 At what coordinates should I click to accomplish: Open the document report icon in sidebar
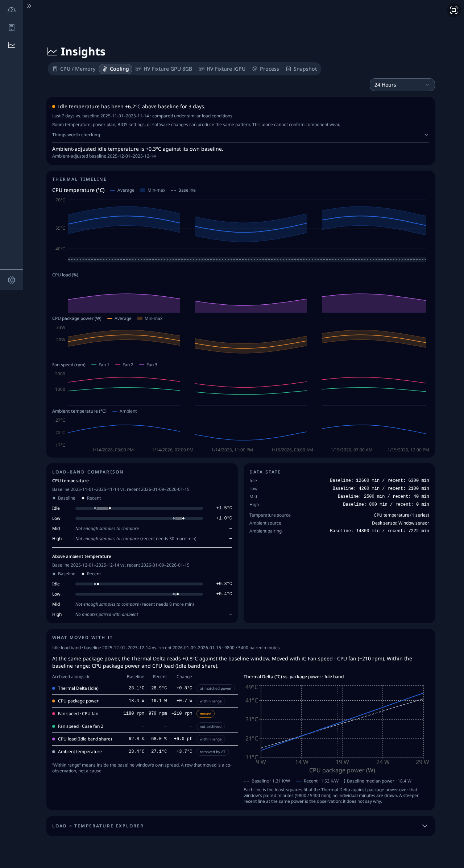(12, 28)
